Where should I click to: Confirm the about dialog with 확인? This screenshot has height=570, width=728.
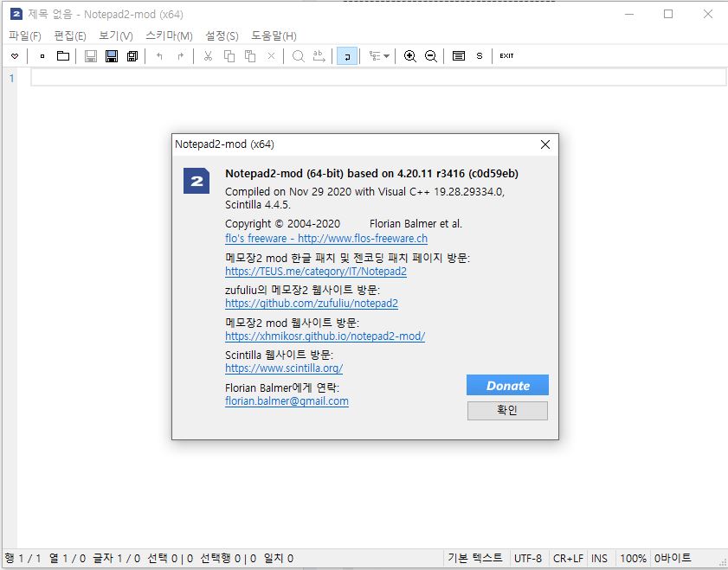pos(507,411)
